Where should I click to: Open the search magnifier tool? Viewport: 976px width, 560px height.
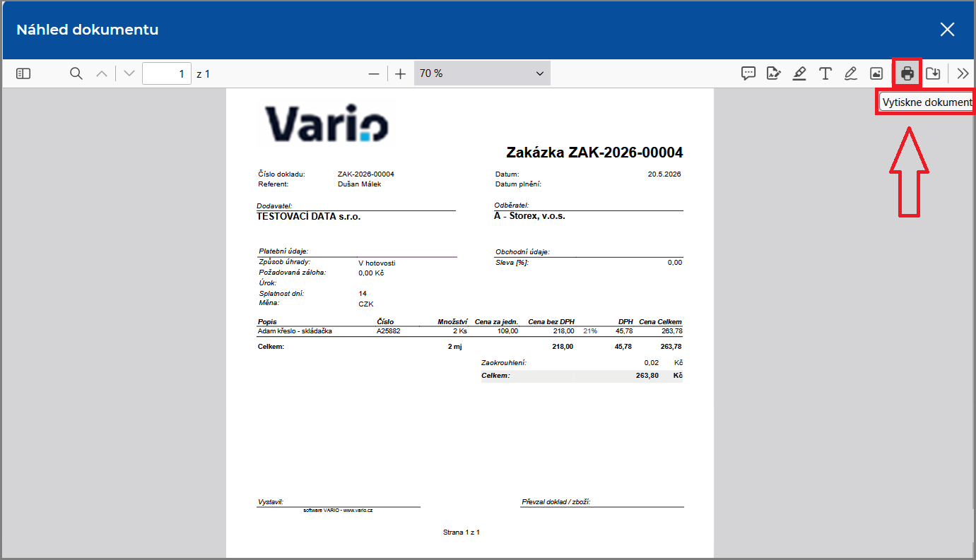[x=76, y=73]
